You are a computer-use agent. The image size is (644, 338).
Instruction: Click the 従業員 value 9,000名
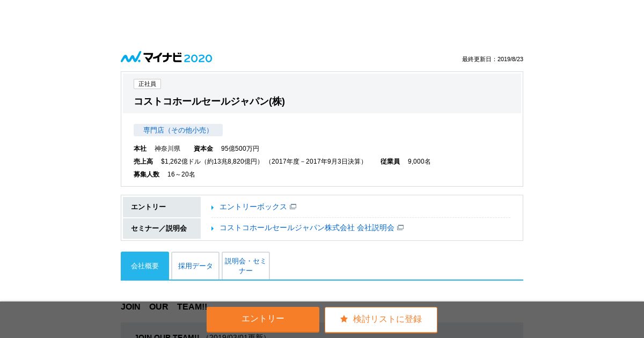(x=419, y=161)
